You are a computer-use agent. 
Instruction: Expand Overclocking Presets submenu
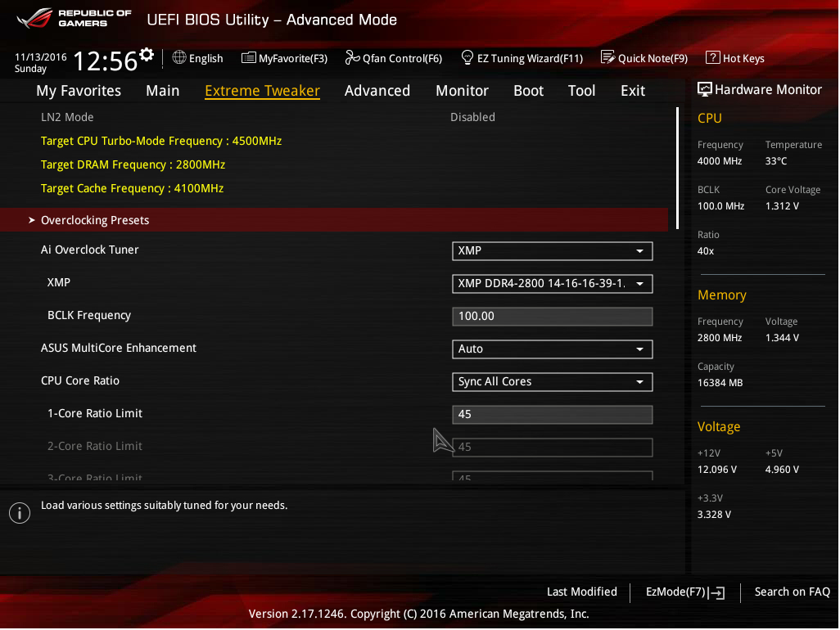(x=334, y=220)
